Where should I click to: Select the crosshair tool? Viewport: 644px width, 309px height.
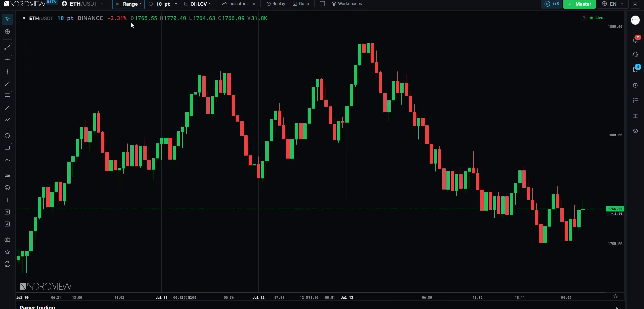coord(7,32)
